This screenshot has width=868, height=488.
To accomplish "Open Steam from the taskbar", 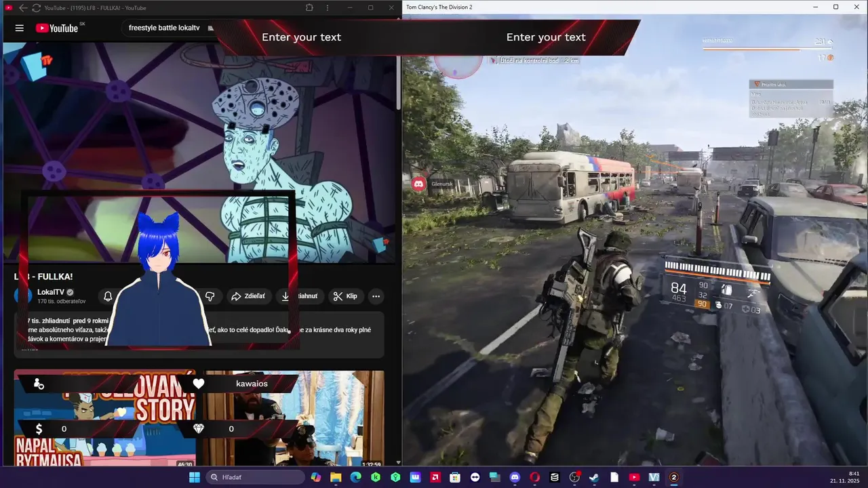I will pos(594,477).
